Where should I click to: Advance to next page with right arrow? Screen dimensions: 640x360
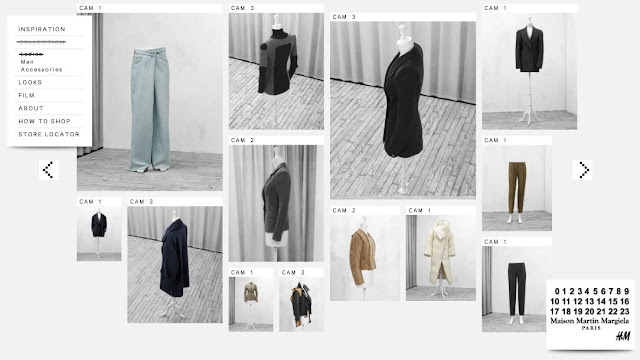(x=582, y=170)
